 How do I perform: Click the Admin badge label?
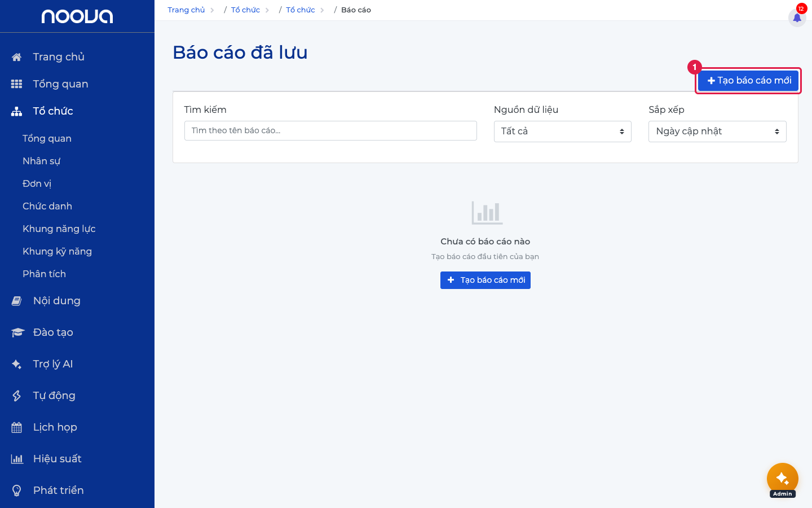click(x=783, y=494)
